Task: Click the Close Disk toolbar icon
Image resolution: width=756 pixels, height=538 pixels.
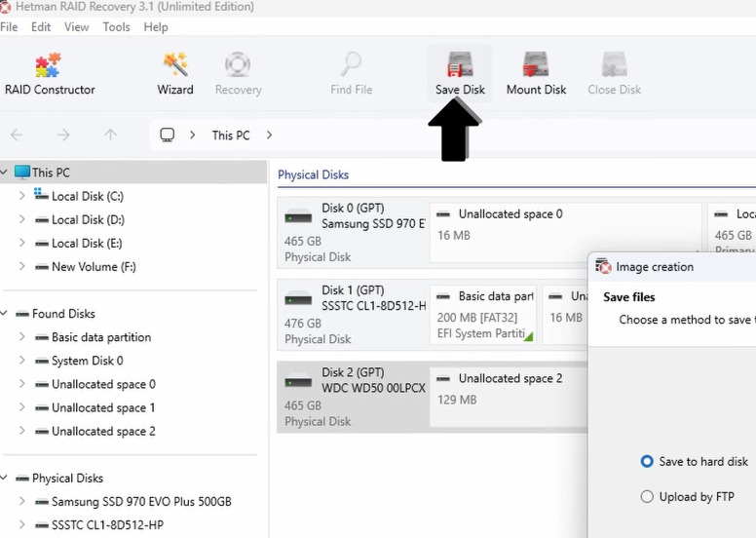Action: (614, 74)
